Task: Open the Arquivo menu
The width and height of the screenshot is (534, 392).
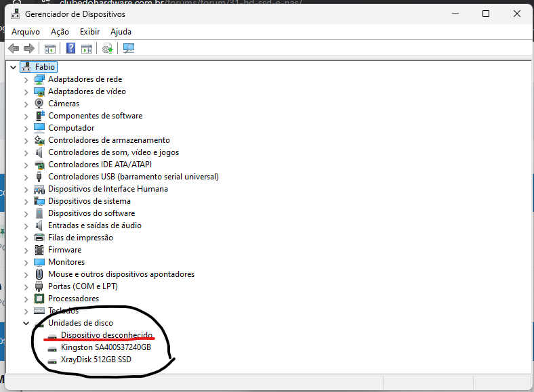Action: point(26,32)
